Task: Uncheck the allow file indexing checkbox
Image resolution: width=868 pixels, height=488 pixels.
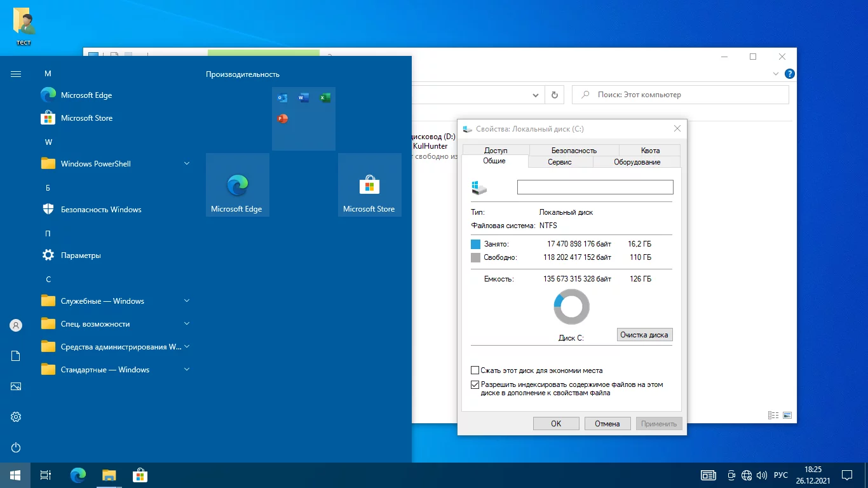Action: click(x=475, y=384)
